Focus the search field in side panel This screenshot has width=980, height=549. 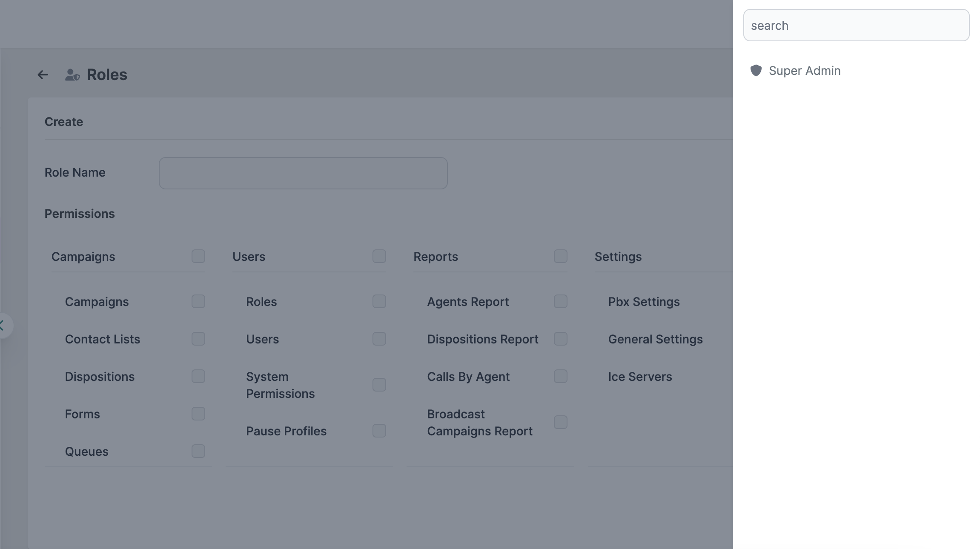tap(856, 26)
